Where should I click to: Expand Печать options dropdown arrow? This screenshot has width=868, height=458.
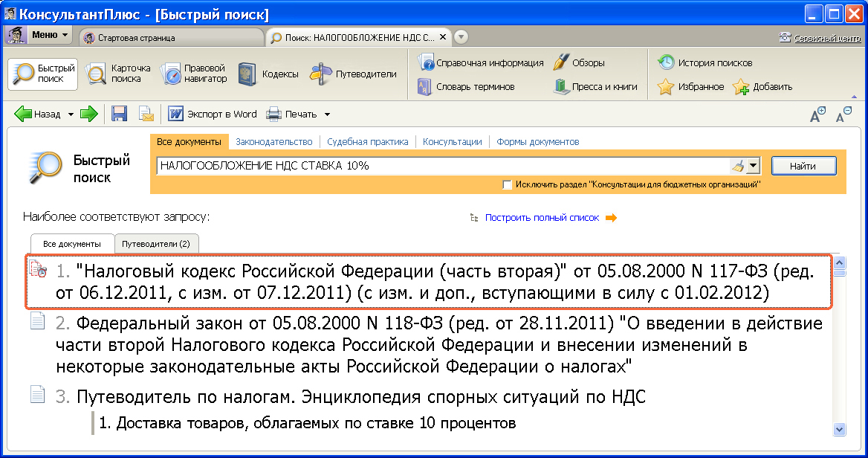pos(327,115)
